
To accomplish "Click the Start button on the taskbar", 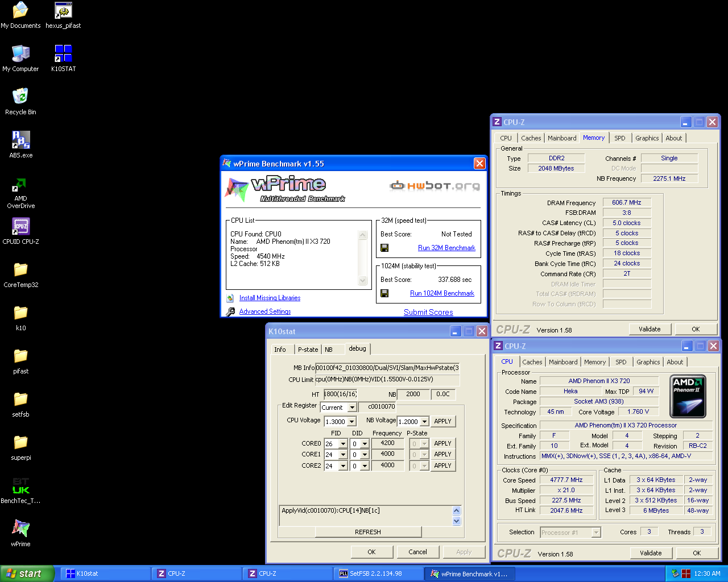I will click(27, 573).
